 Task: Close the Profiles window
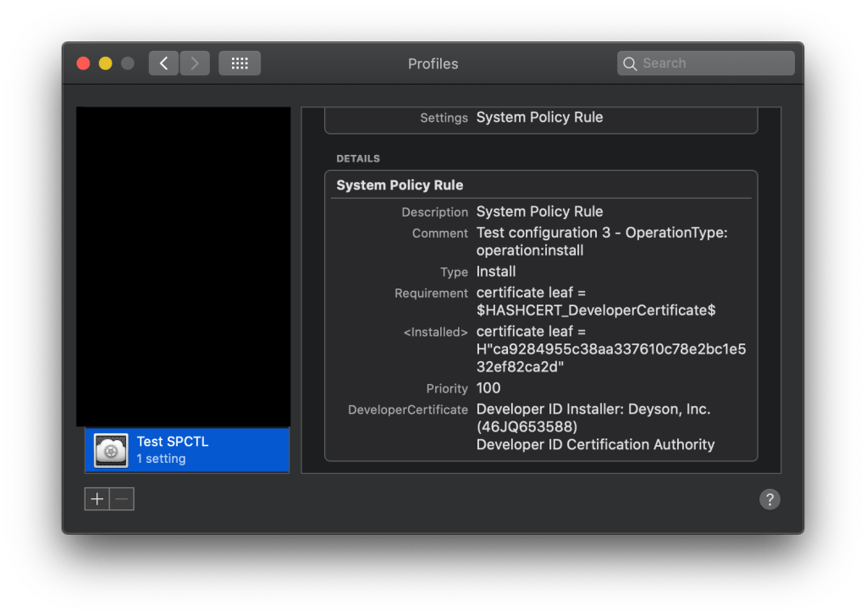(x=84, y=63)
